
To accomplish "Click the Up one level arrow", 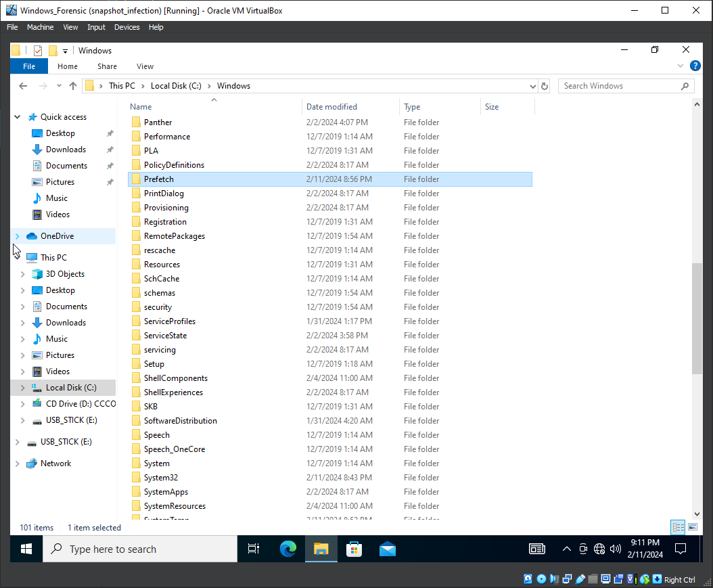I will (x=74, y=86).
